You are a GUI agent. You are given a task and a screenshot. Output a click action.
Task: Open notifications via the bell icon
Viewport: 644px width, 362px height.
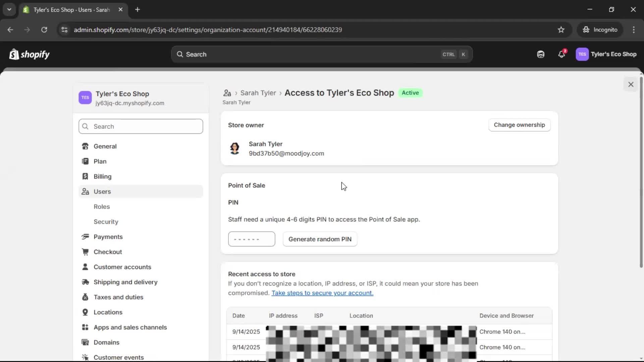pos(561,54)
